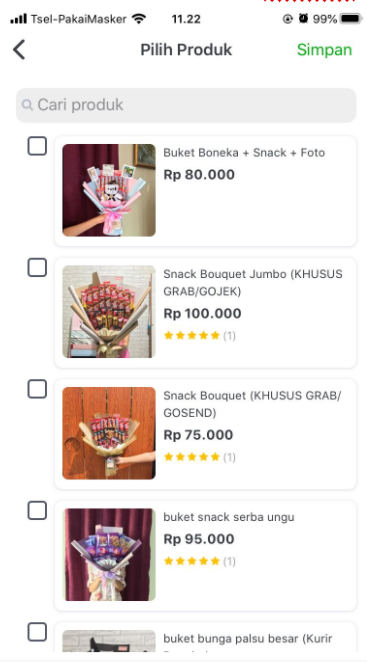Tap the cellular signal bars icon
367x662 pixels.
18,19
